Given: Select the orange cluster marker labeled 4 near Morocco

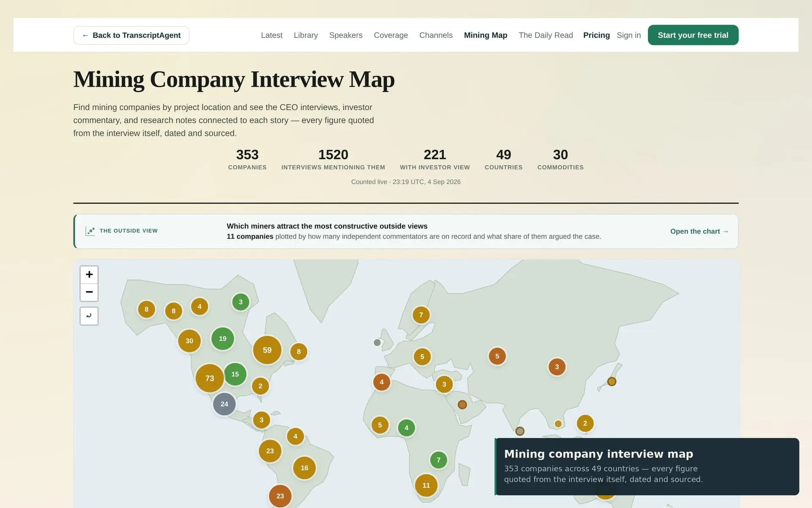Looking at the screenshot, I should (381, 382).
